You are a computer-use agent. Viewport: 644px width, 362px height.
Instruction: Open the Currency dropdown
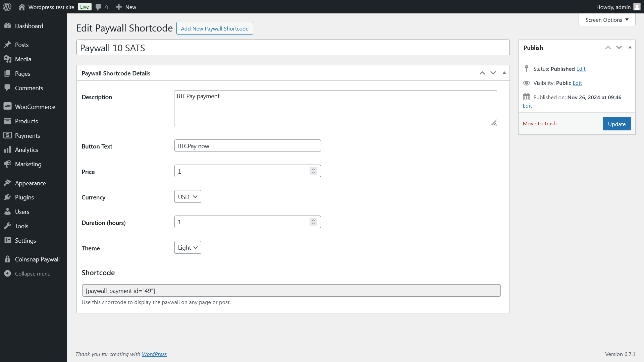[x=187, y=196]
